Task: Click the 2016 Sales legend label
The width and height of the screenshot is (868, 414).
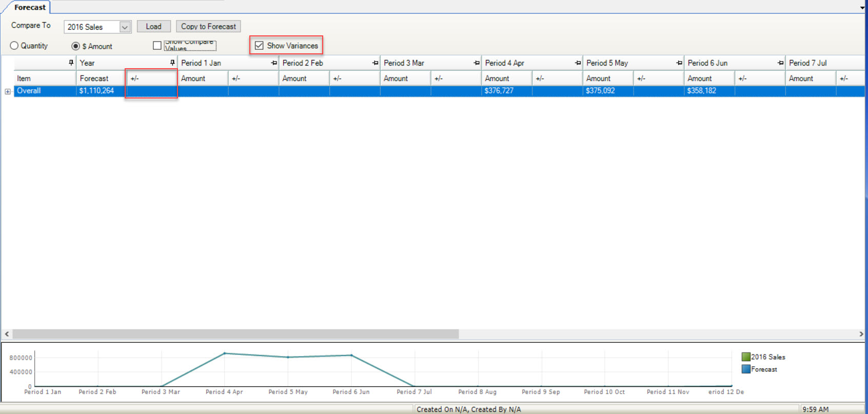Action: click(x=768, y=357)
